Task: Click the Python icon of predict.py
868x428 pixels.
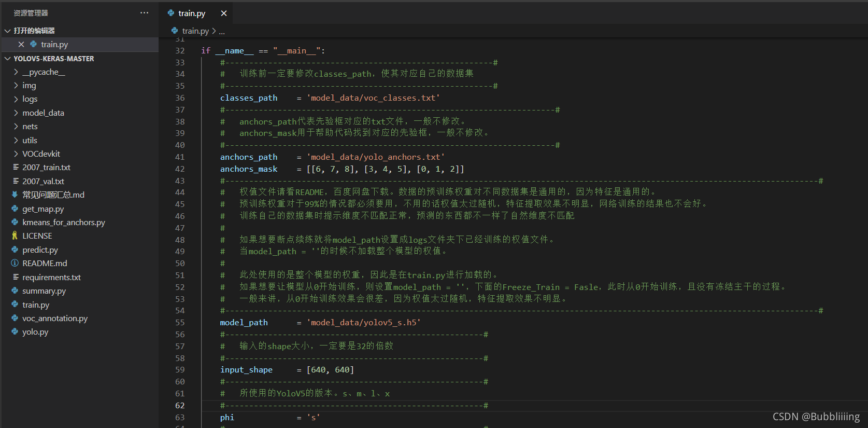Action: pyautogui.click(x=15, y=250)
